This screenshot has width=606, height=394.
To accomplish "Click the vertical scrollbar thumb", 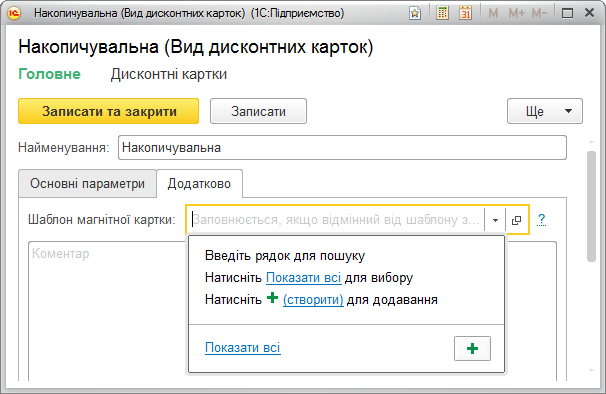I will (591, 206).
